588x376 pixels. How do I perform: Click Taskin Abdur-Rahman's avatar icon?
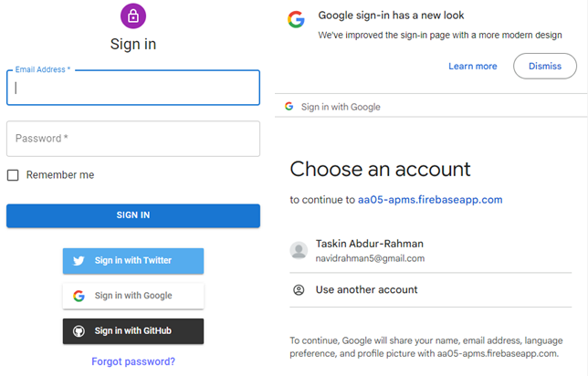click(299, 250)
